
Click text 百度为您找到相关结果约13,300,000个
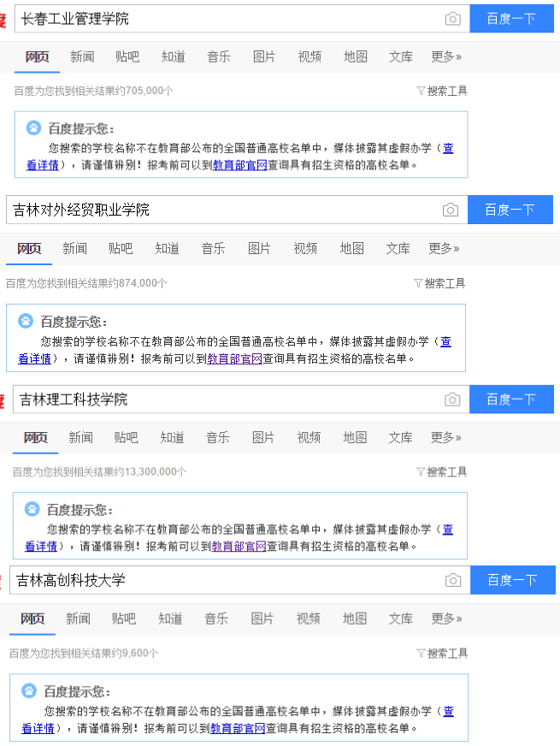click(99, 472)
